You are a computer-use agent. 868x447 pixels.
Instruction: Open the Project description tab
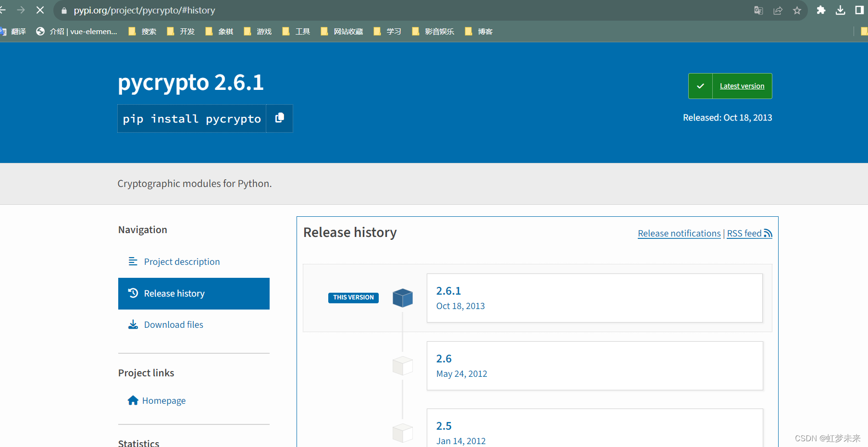coord(194,261)
